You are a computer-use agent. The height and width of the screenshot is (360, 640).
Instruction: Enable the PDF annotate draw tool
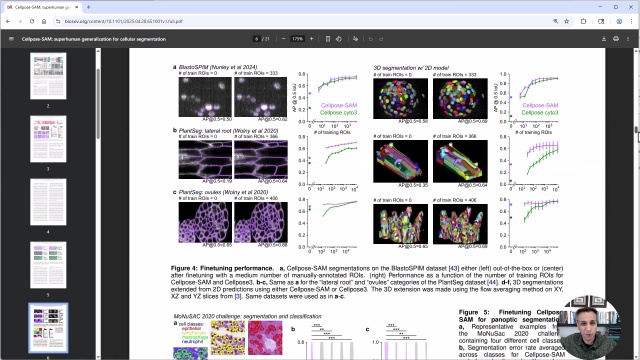click(x=355, y=39)
